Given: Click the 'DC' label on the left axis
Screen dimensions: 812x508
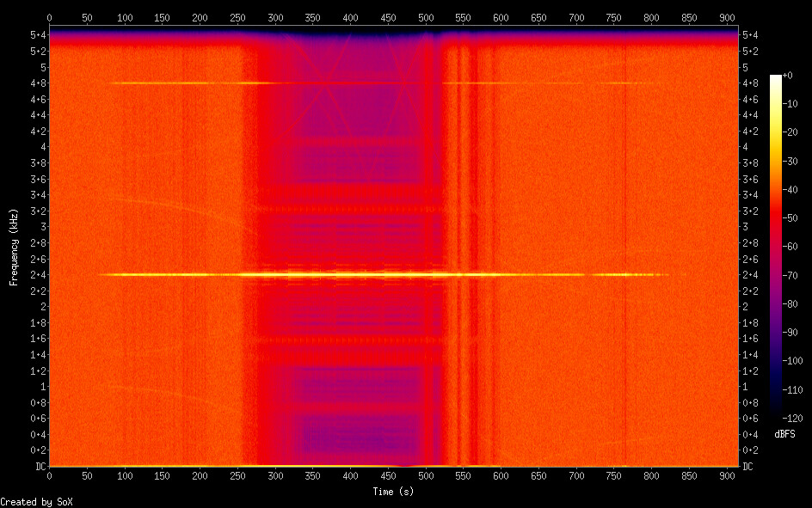Looking at the screenshot, I should click(x=38, y=467).
